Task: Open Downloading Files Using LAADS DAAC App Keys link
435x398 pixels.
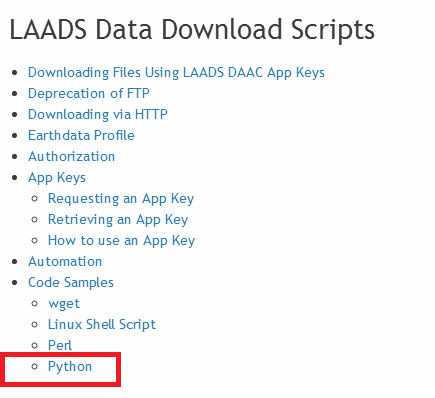Action: [x=176, y=73]
